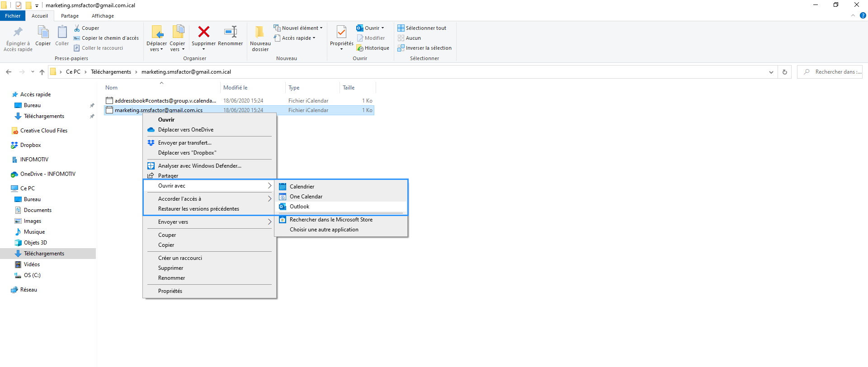Open the help question mark icon

863,15
